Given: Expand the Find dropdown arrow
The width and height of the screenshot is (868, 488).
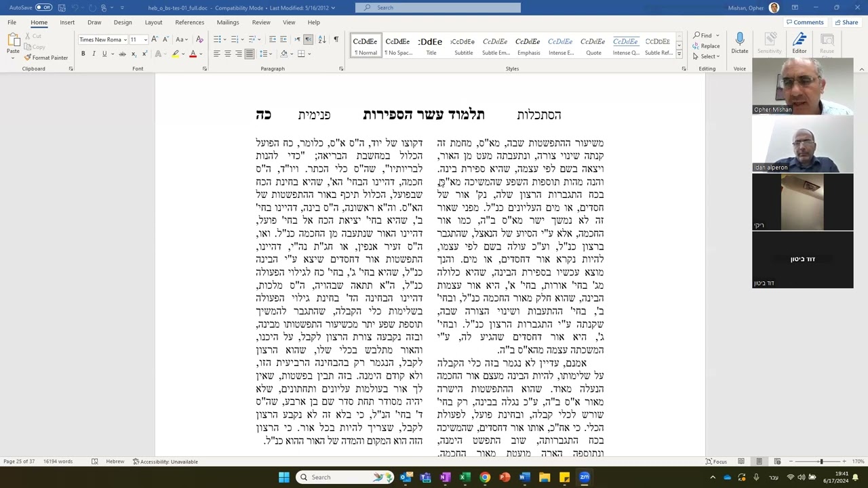Looking at the screenshot, I should [x=717, y=35].
